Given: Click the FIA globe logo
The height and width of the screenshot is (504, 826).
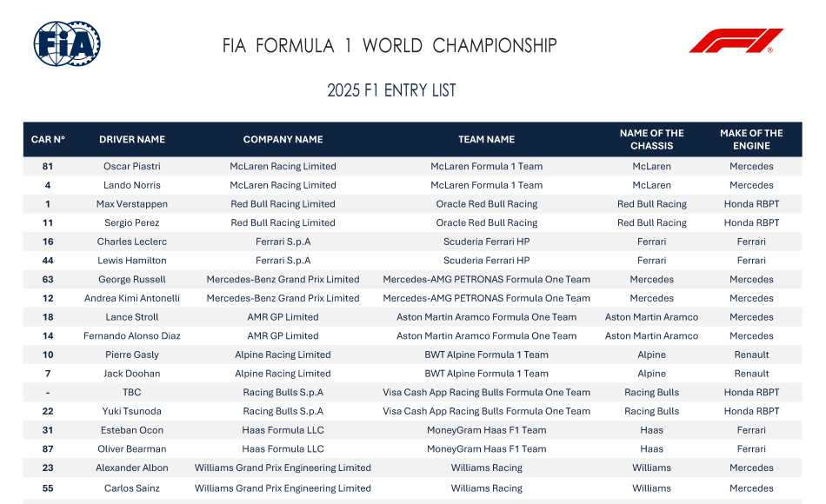Looking at the screenshot, I should pos(67,44).
